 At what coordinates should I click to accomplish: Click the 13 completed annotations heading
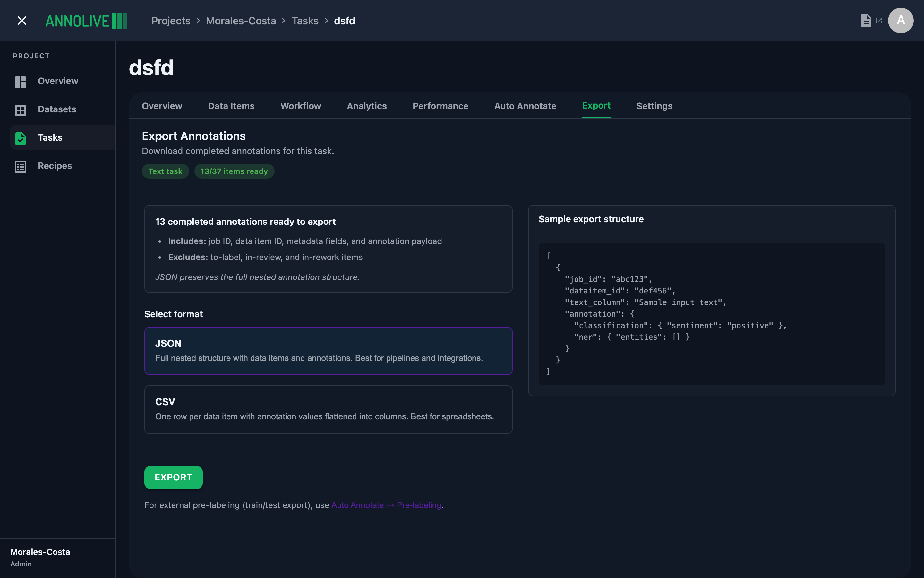click(245, 222)
